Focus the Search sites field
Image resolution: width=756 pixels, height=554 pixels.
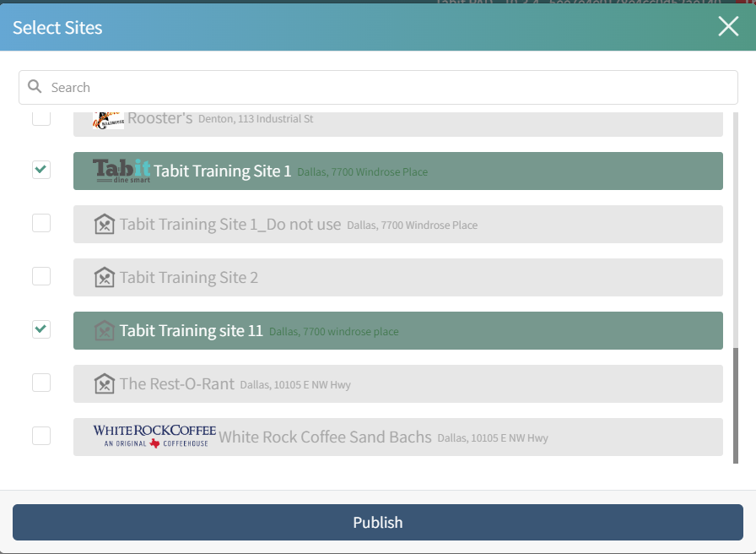coord(378,87)
